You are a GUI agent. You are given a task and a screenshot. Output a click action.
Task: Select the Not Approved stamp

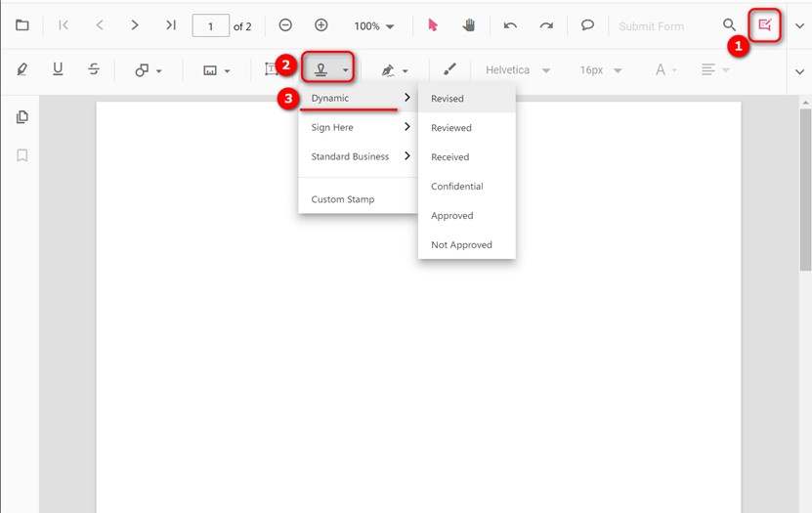pos(461,244)
